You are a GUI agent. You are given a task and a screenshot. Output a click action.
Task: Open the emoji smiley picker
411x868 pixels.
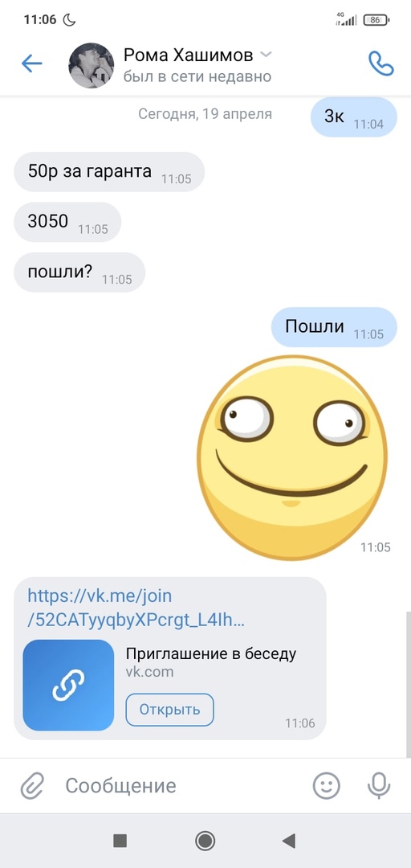(x=327, y=785)
